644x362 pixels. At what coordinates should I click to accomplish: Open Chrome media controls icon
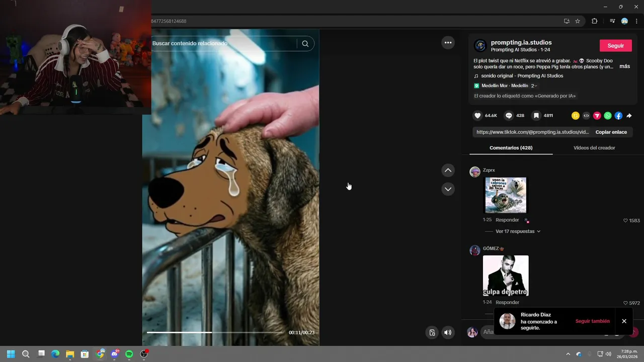click(612, 21)
